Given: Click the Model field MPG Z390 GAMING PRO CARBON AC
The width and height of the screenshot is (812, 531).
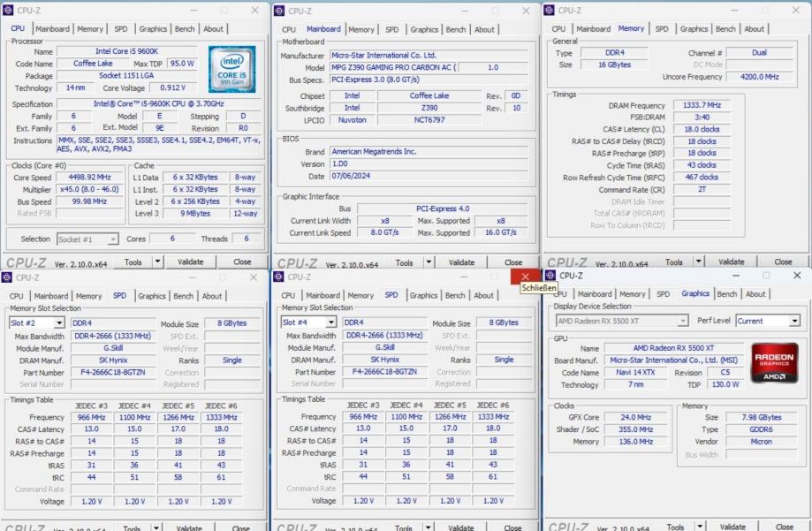Looking at the screenshot, I should [393, 67].
